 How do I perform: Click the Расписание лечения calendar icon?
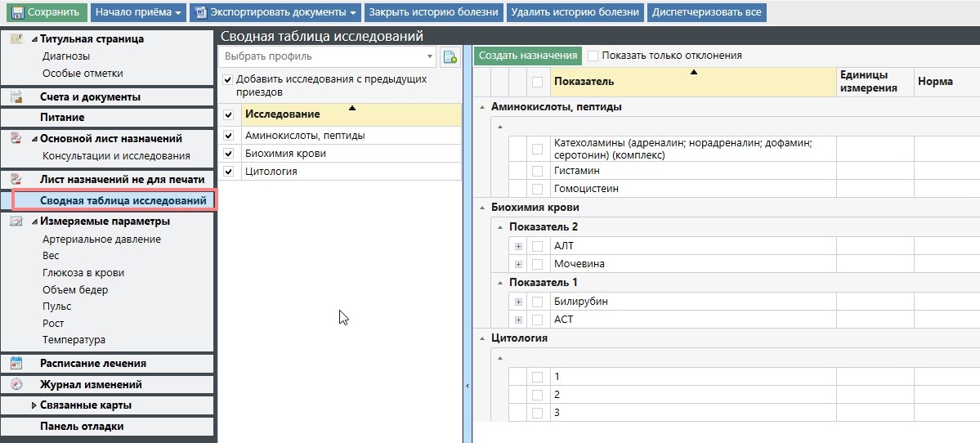pyautogui.click(x=16, y=363)
